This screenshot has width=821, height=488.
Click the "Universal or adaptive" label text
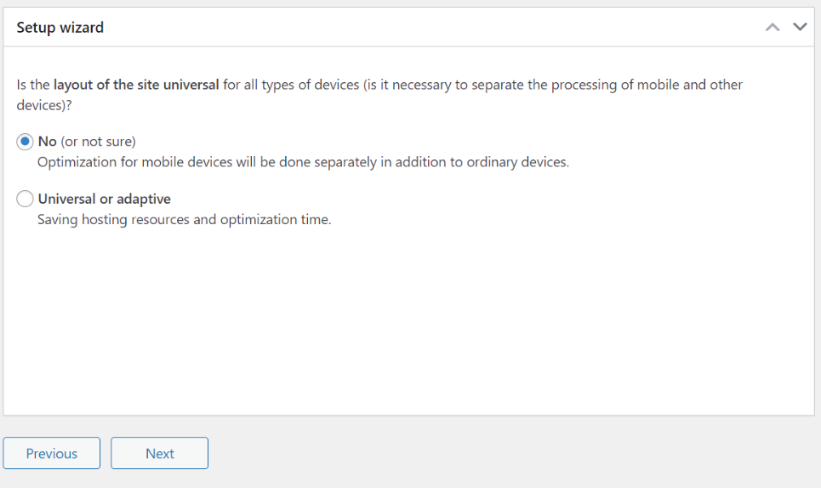[104, 199]
